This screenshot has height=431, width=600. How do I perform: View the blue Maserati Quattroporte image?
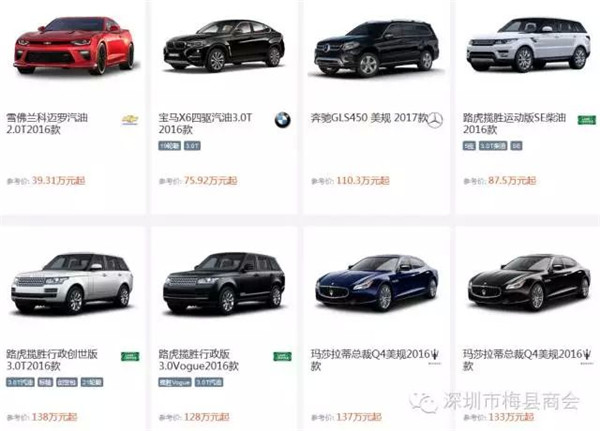tap(377, 282)
